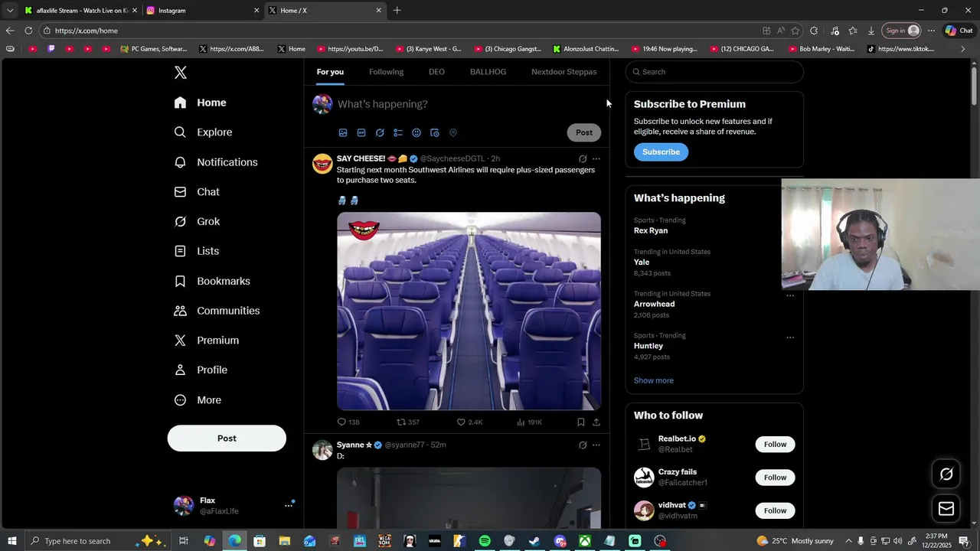Open Notifications in the sidebar

coord(216,162)
